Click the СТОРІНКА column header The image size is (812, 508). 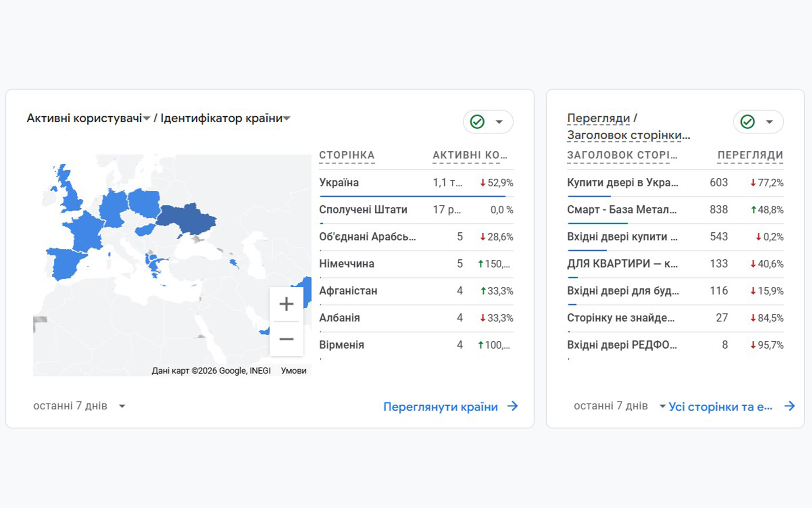pos(347,155)
